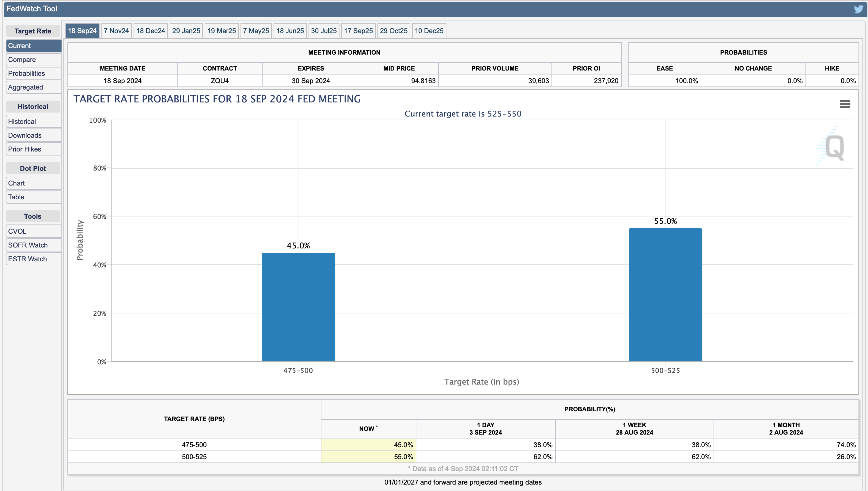Click the Twitter bird icon
868x491 pixels.
[x=859, y=9]
